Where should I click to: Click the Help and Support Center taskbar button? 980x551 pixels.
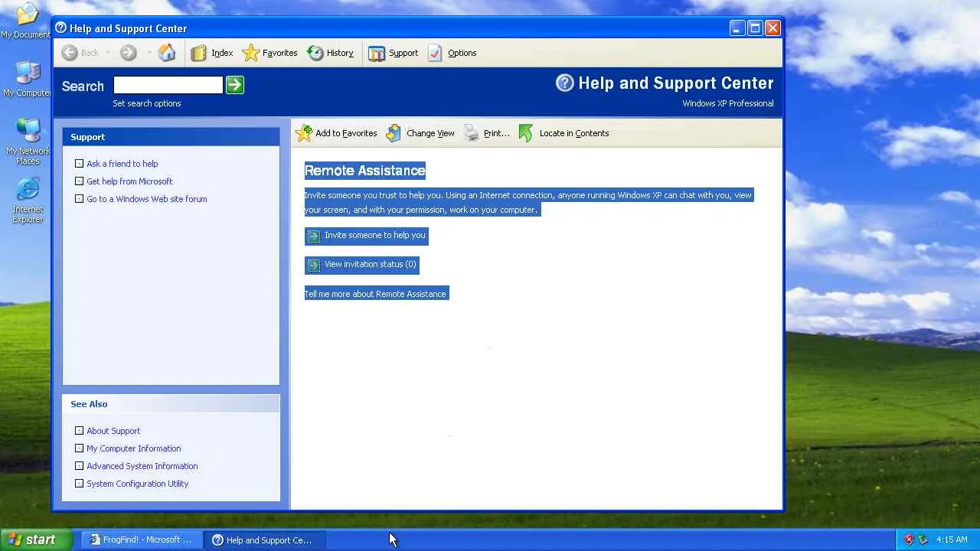coord(265,540)
